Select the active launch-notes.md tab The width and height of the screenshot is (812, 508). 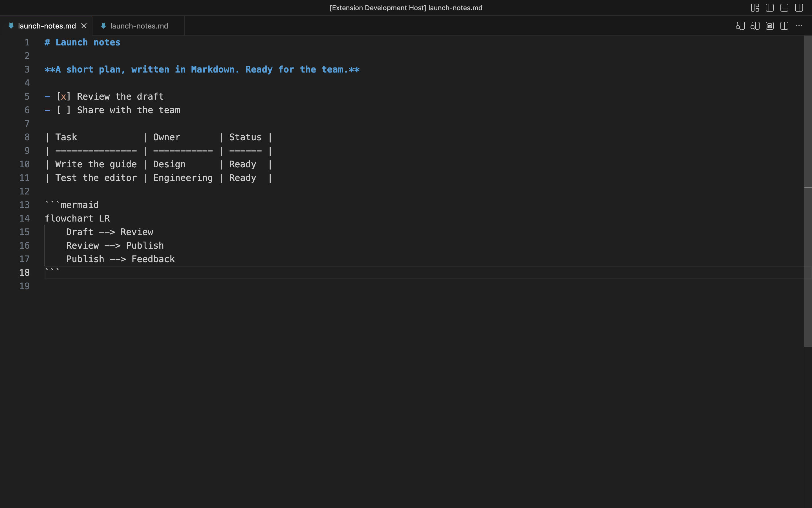click(46, 26)
